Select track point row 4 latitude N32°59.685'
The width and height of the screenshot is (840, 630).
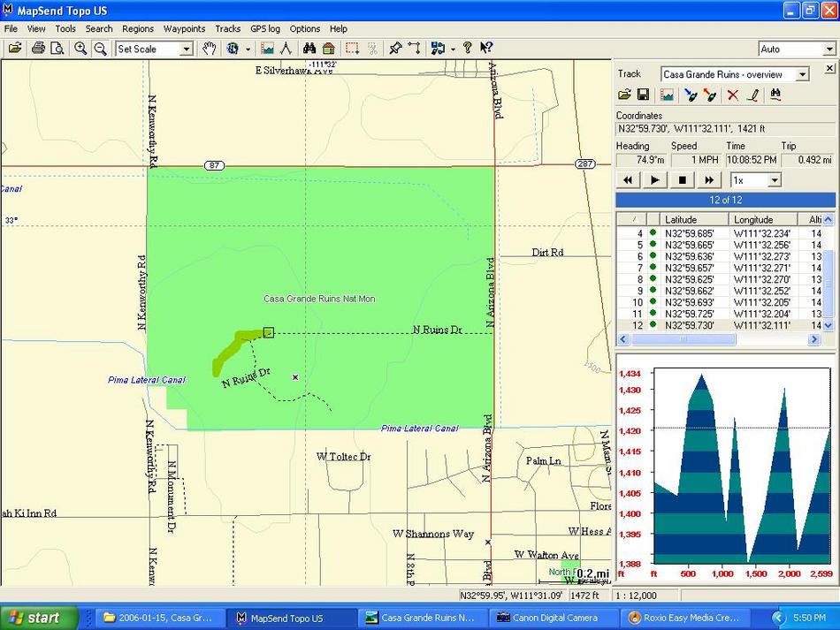click(x=689, y=233)
